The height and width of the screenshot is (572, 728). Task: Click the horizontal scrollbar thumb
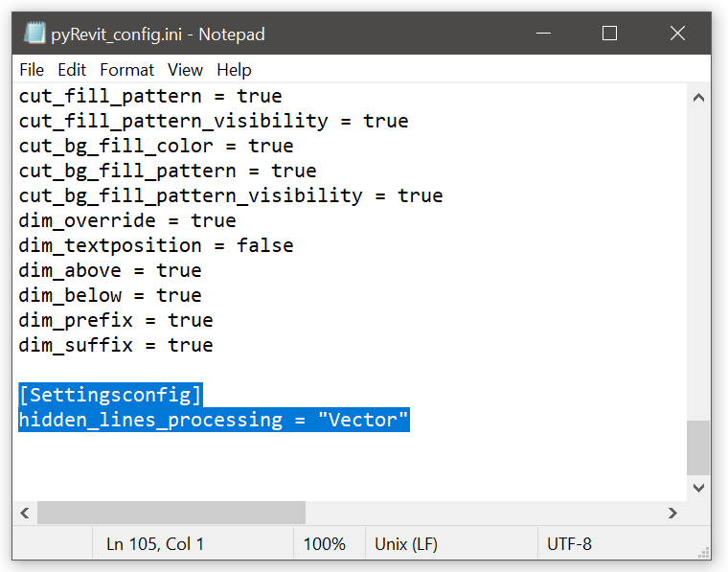point(171,513)
